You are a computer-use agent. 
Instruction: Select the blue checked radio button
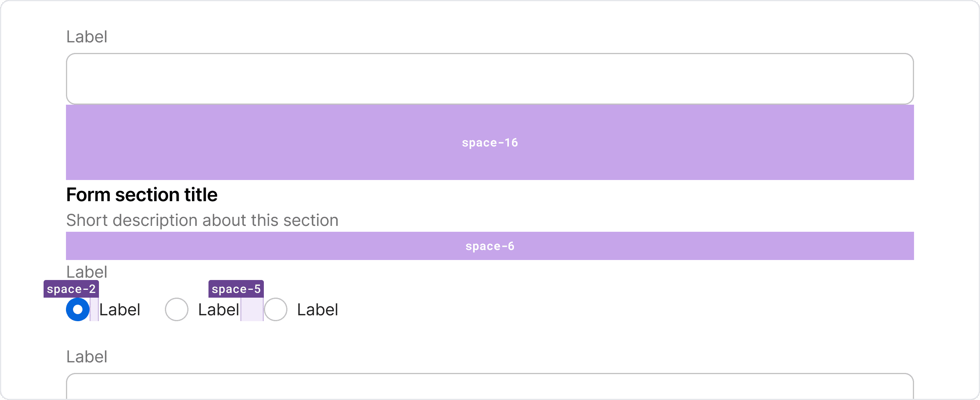78,309
